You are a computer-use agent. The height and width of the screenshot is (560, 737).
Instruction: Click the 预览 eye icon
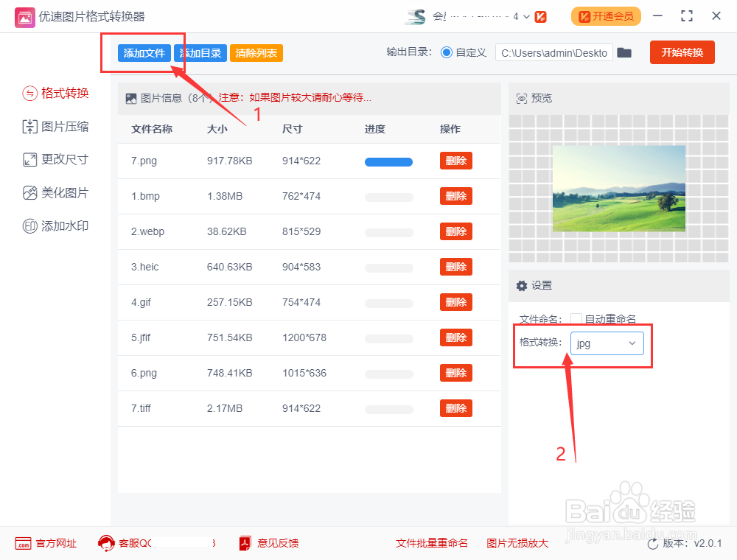(522, 98)
